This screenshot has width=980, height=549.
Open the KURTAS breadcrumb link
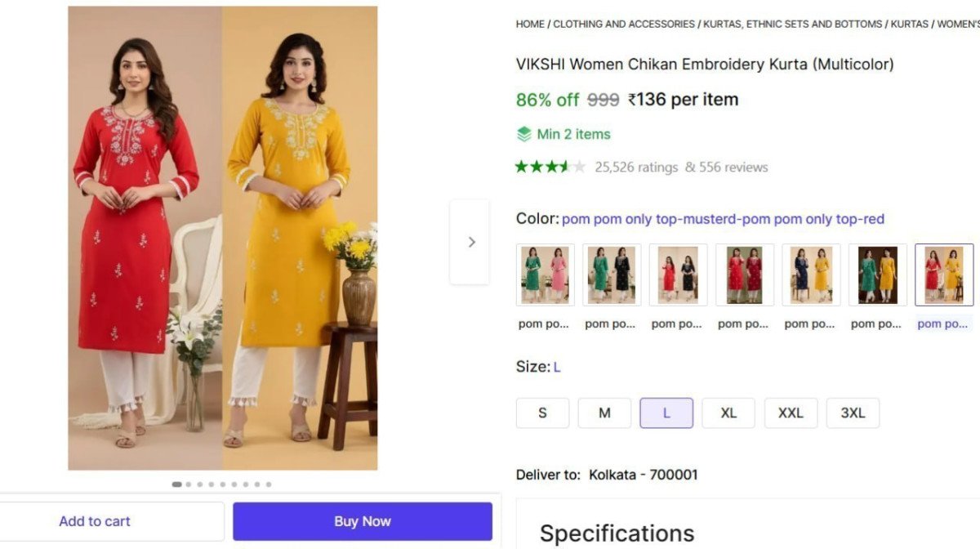pos(908,24)
